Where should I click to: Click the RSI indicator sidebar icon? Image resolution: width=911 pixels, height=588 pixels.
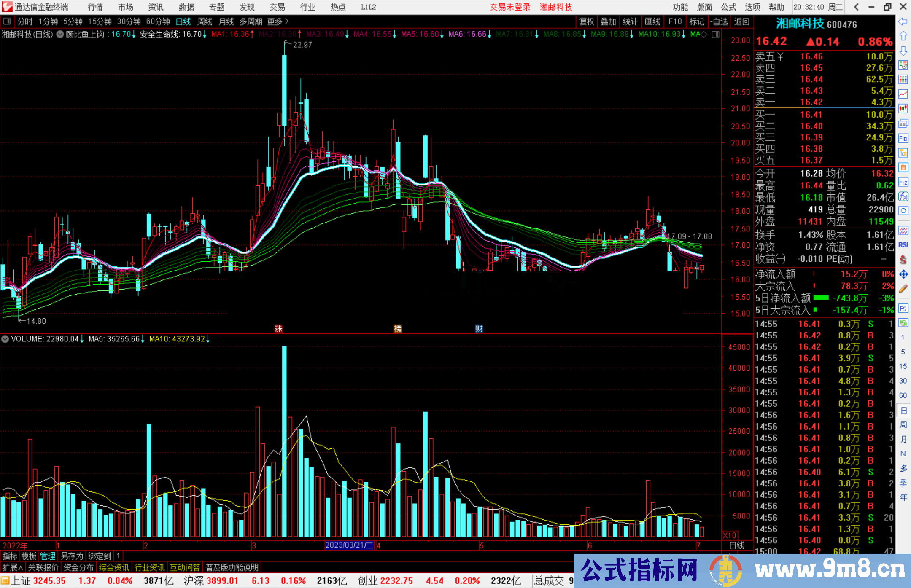pyautogui.click(x=903, y=245)
